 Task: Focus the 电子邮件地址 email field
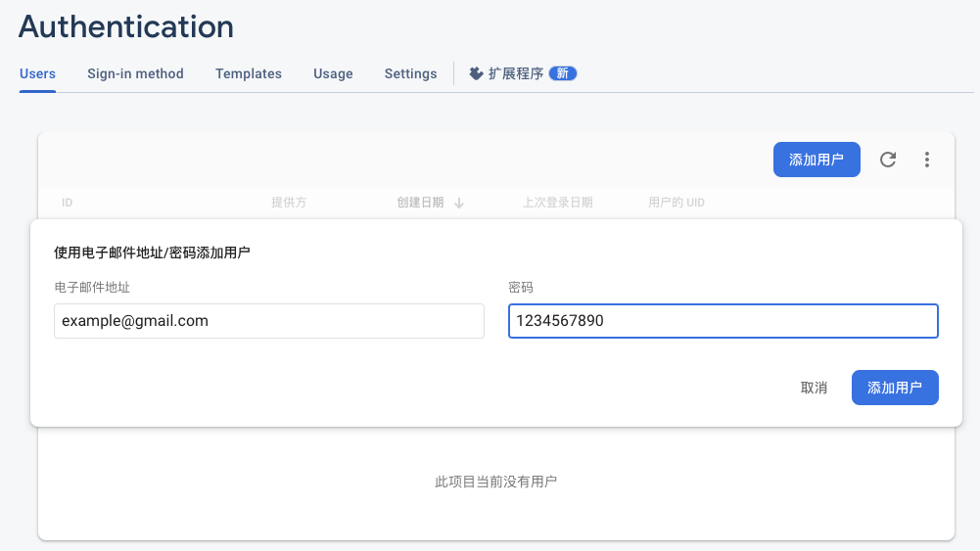pos(269,321)
